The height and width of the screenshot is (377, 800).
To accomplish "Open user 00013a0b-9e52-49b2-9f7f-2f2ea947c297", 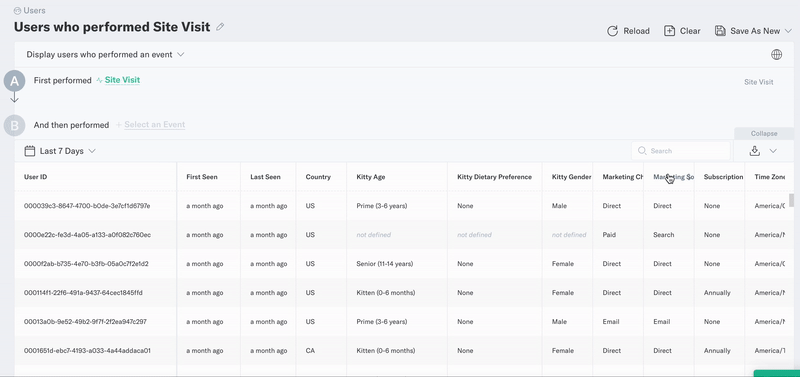I will pos(85,322).
